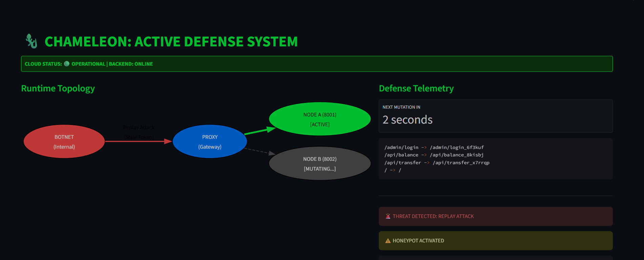Click the Replay Attack edge label
644x260 pixels.
point(139,132)
